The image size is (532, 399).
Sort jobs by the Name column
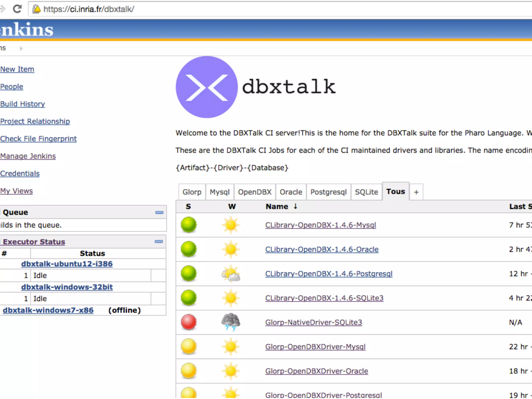pos(277,207)
